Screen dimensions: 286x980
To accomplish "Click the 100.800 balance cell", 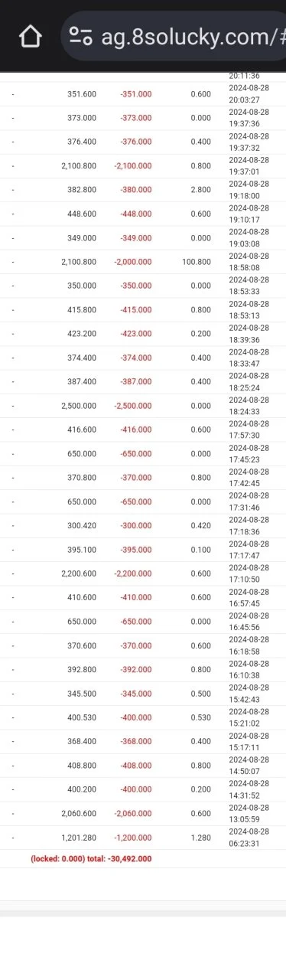I will click(x=198, y=262).
